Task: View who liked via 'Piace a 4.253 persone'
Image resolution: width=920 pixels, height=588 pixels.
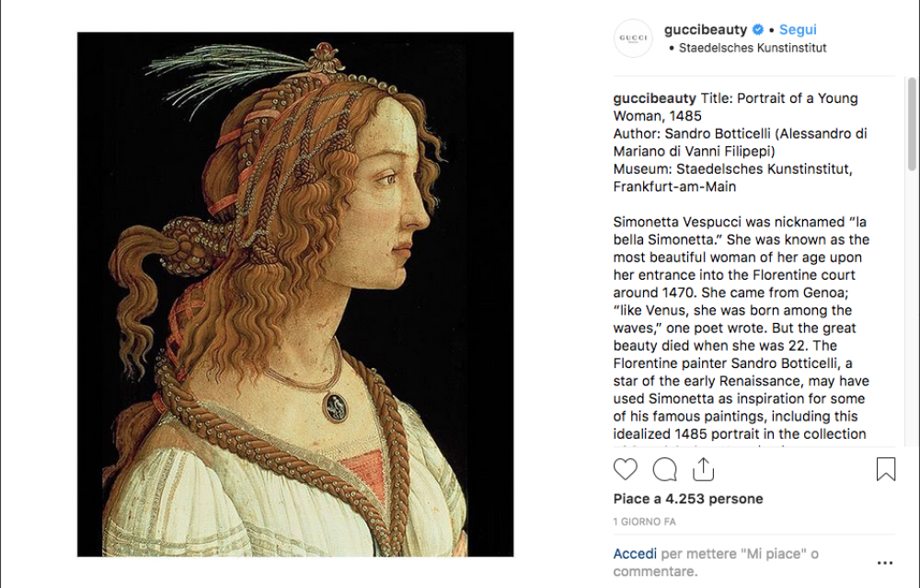Action: click(688, 499)
